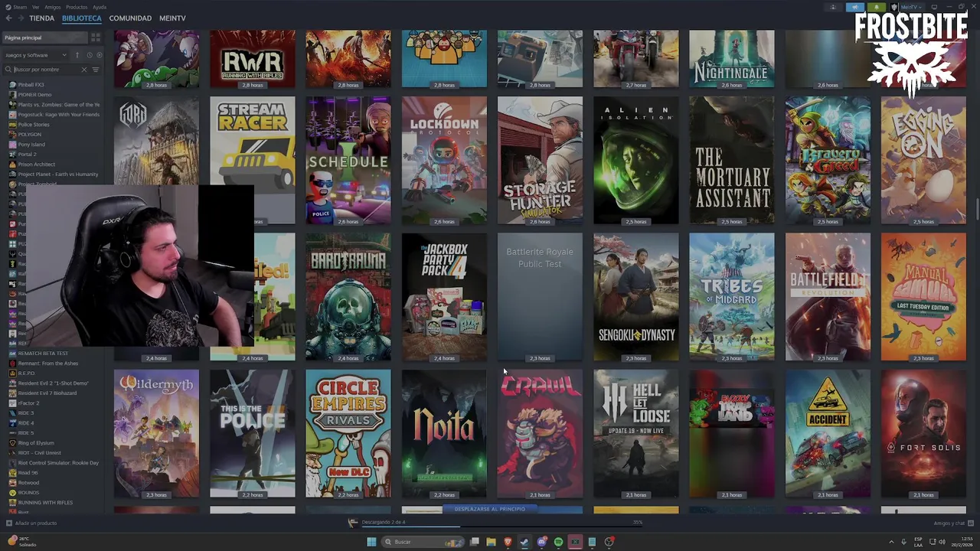Click Añadir un producto
This screenshot has width=980, height=551.
[x=31, y=523]
